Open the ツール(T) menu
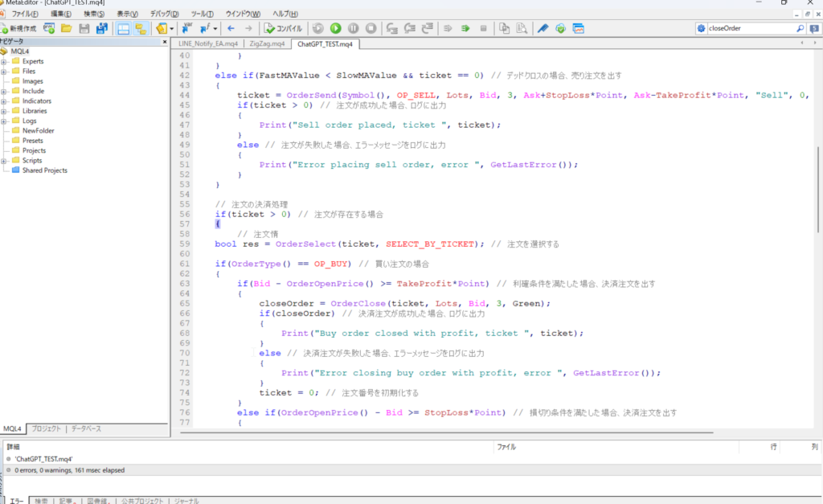823x504 pixels. (202, 14)
